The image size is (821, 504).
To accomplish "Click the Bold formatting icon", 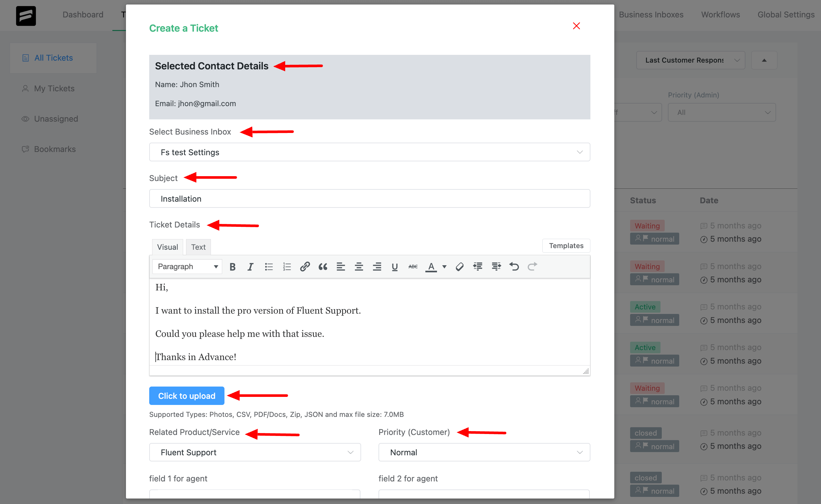I will 233,267.
